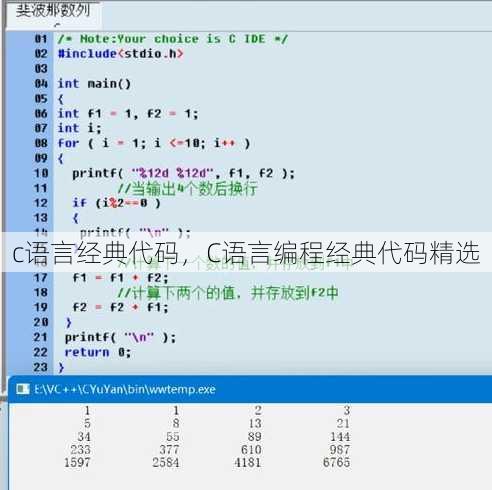Click the output value 4181 in console

click(248, 462)
